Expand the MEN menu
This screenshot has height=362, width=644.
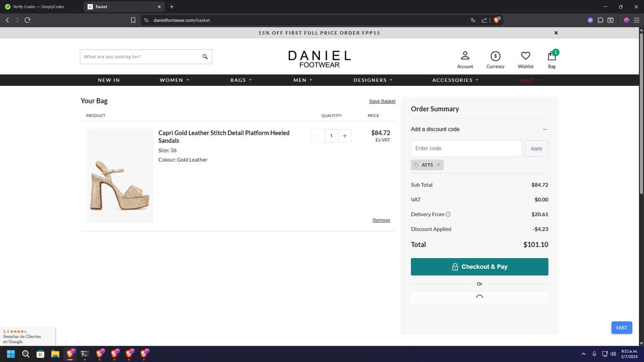pos(303,80)
